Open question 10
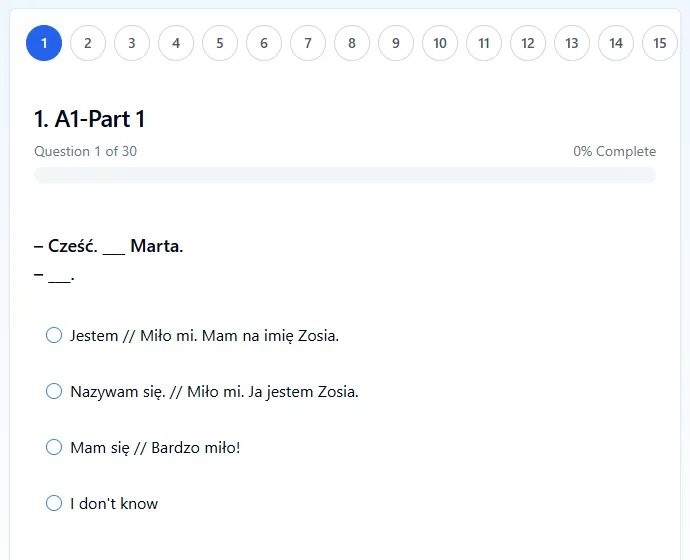This screenshot has height=560, width=690. click(440, 43)
